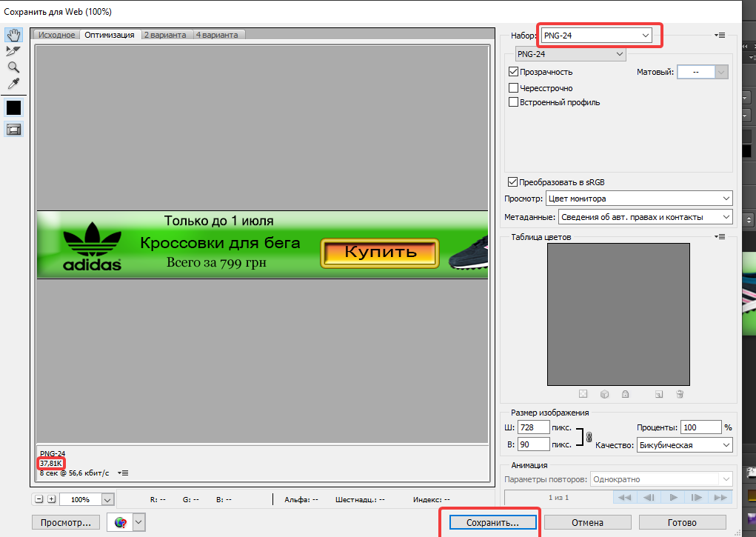Switch to the Исходное tab
756x537 pixels.
56,35
